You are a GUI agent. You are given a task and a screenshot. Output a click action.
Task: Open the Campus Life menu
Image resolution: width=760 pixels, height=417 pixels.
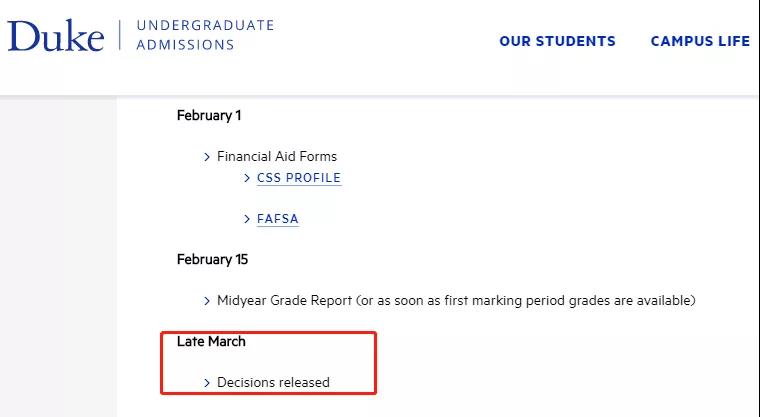[x=700, y=42]
